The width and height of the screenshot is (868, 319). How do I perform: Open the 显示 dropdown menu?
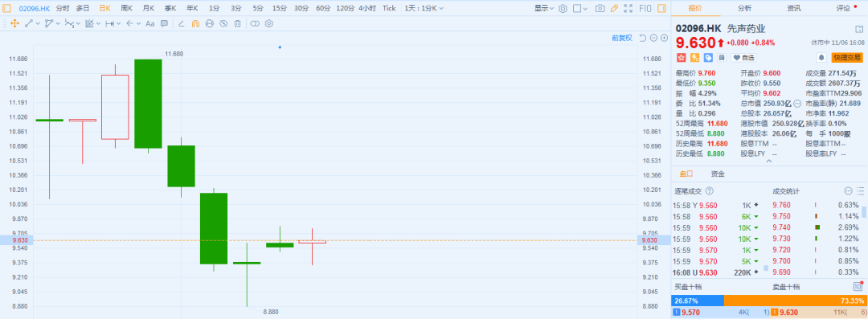coord(544,8)
